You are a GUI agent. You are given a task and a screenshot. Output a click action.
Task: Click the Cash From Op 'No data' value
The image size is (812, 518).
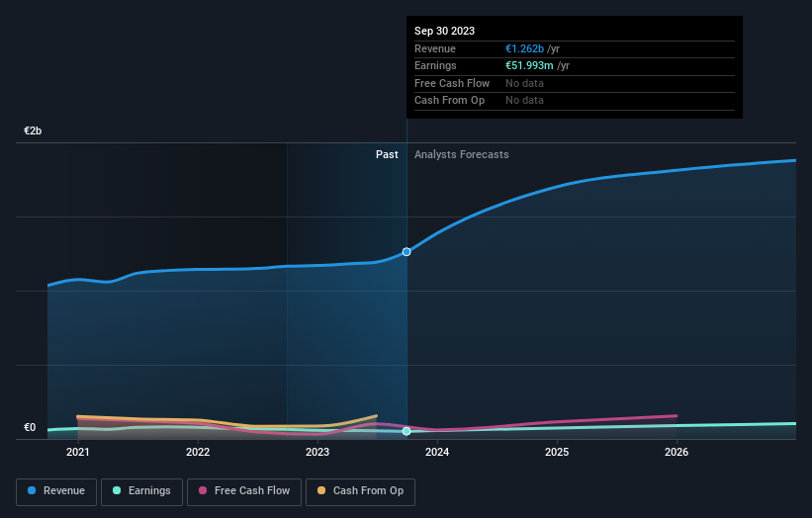[524, 101]
